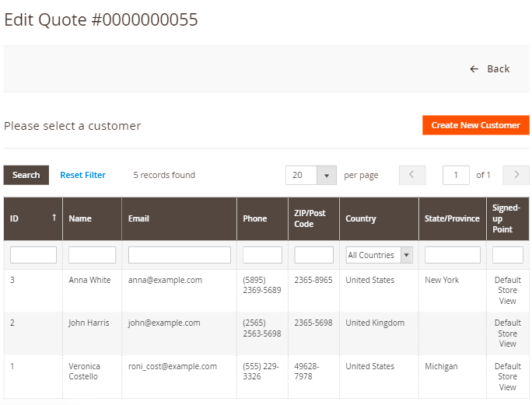Click United States in Anna White row

point(369,280)
